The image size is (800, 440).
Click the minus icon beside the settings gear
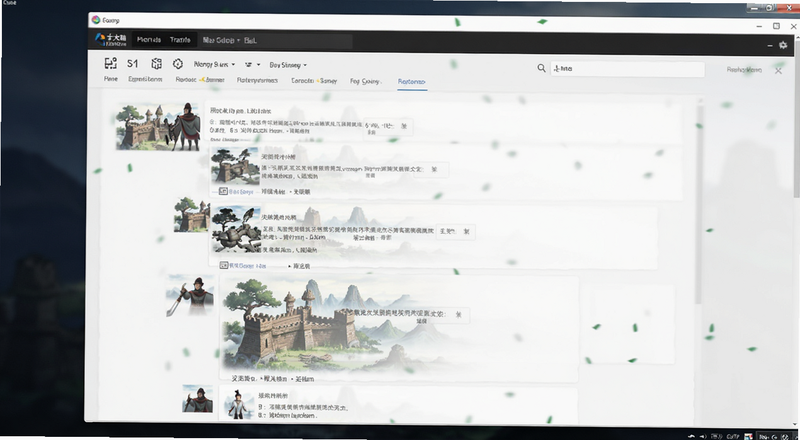tap(770, 45)
